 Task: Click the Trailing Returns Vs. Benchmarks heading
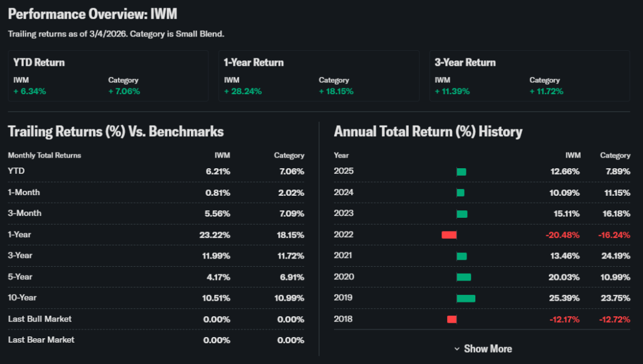(x=116, y=131)
